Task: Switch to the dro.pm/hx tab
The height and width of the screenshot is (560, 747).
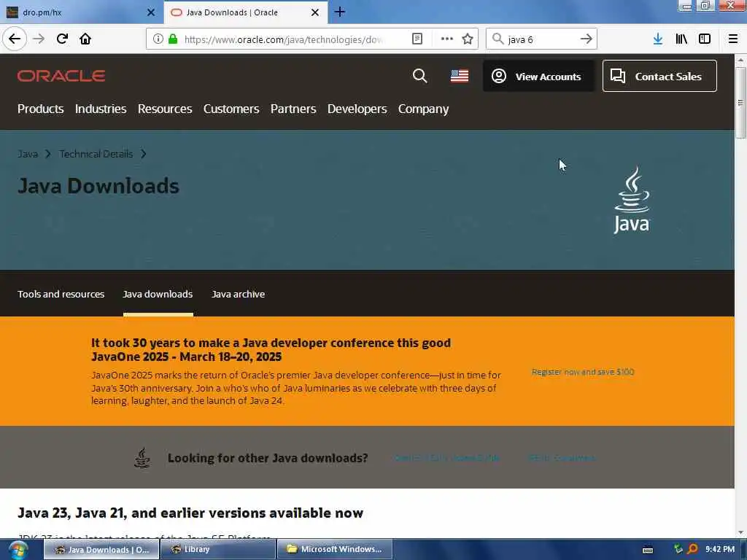Action: (81, 12)
